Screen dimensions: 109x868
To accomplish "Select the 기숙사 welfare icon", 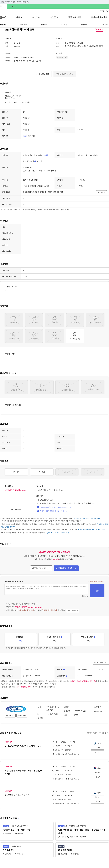I will [34, 320].
